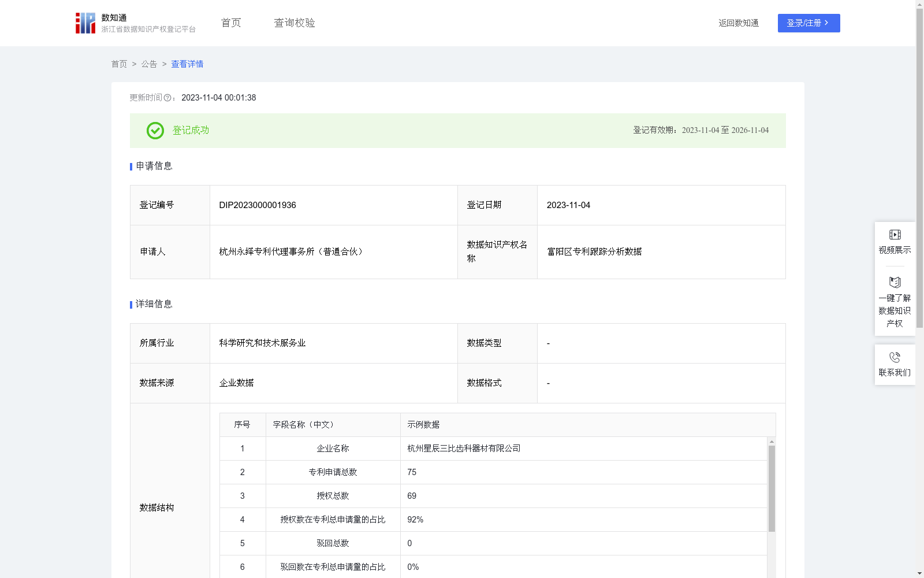Click the page scrollbar up arrow
This screenshot has width=924, height=578.
point(919,4)
